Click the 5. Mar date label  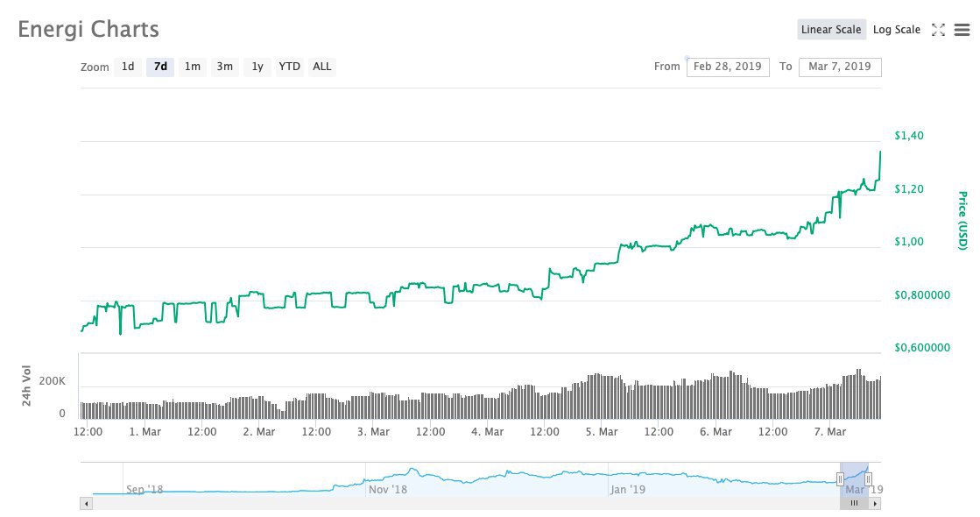point(602,431)
